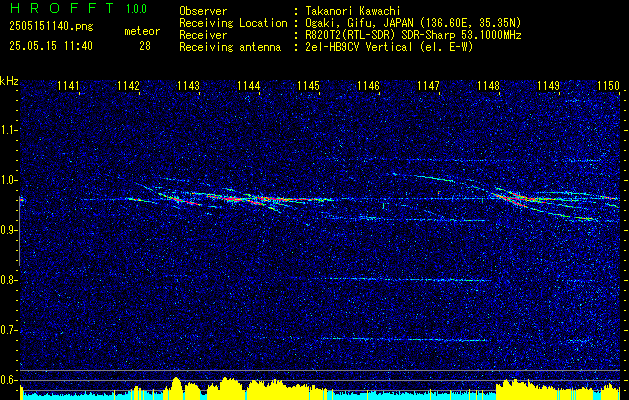Click the kHz axis unit label
This screenshot has width=629, height=400.
(9, 81)
